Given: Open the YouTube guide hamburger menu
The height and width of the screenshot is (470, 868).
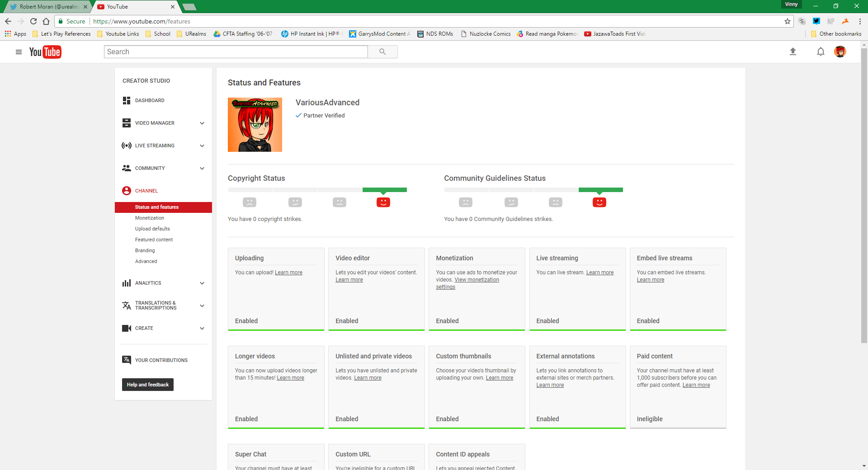Looking at the screenshot, I should (x=19, y=52).
